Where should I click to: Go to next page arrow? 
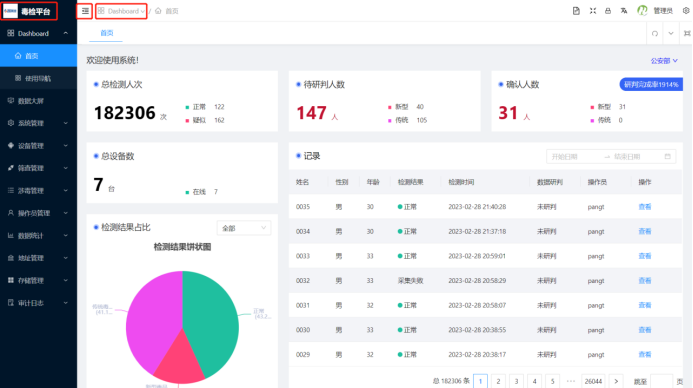pyautogui.click(x=616, y=381)
